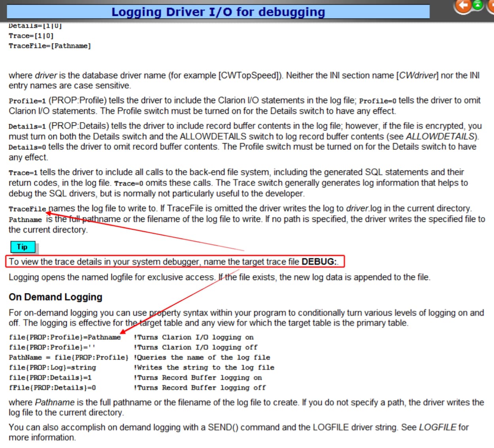Click the file{PROP:Details}=1 code line
The image size is (494, 448).
tap(50, 378)
